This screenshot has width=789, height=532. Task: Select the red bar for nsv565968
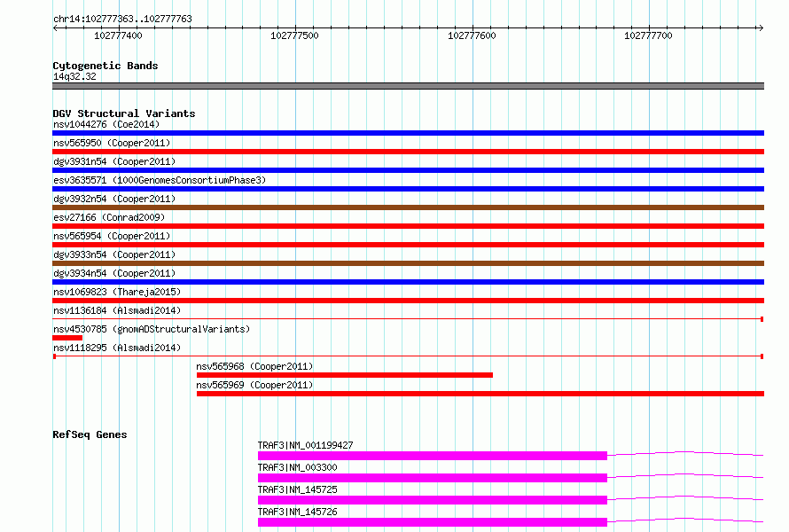(x=345, y=375)
